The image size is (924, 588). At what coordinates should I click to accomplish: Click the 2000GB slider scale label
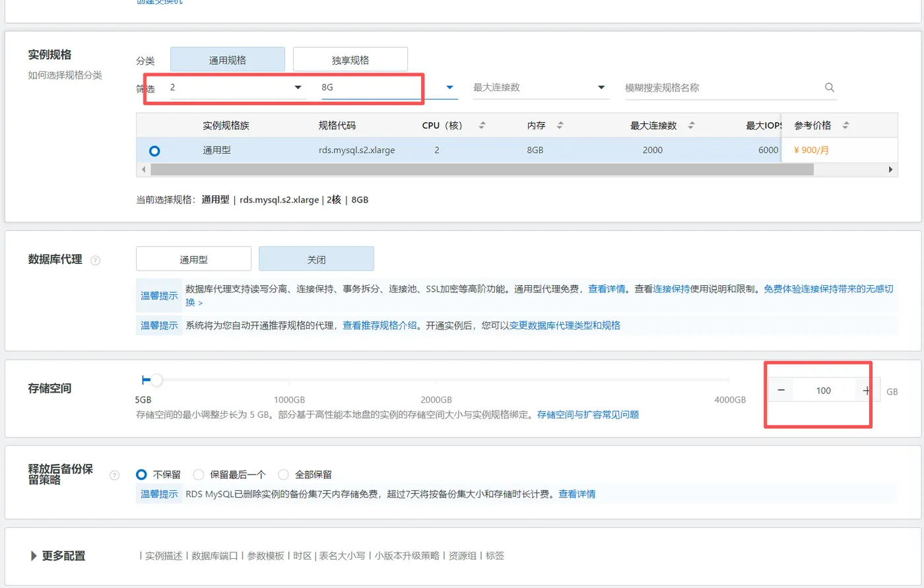[x=436, y=400]
